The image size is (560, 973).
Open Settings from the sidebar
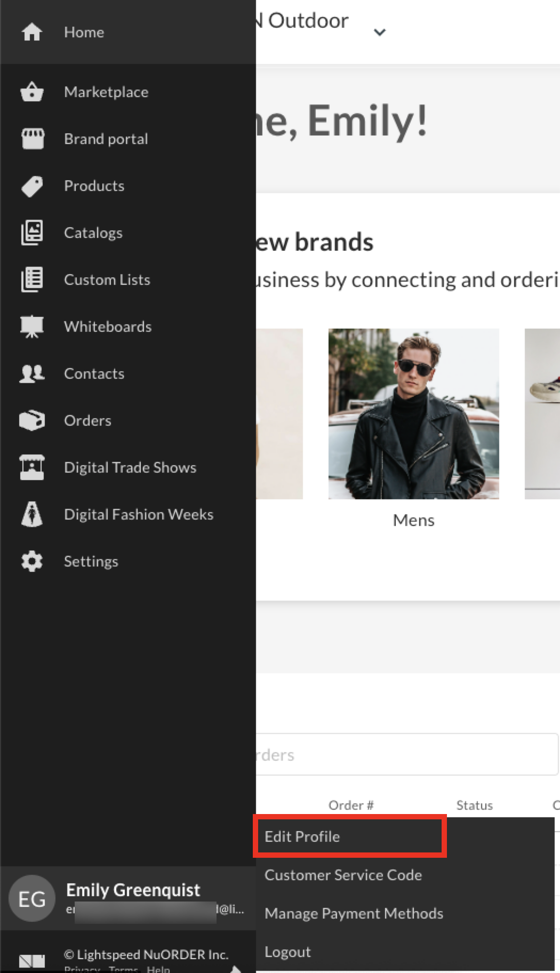(128, 561)
